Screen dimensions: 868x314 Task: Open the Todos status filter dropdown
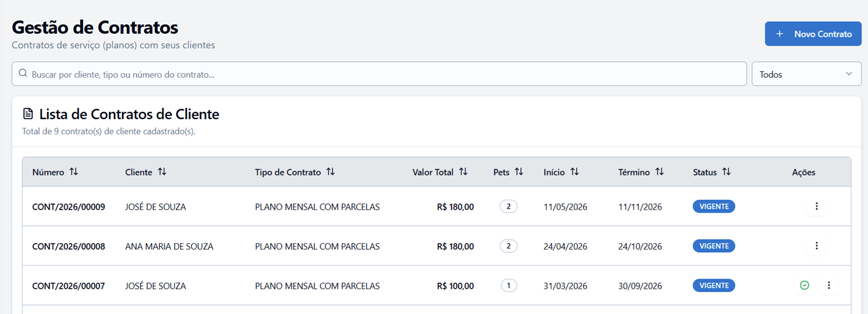tap(806, 74)
